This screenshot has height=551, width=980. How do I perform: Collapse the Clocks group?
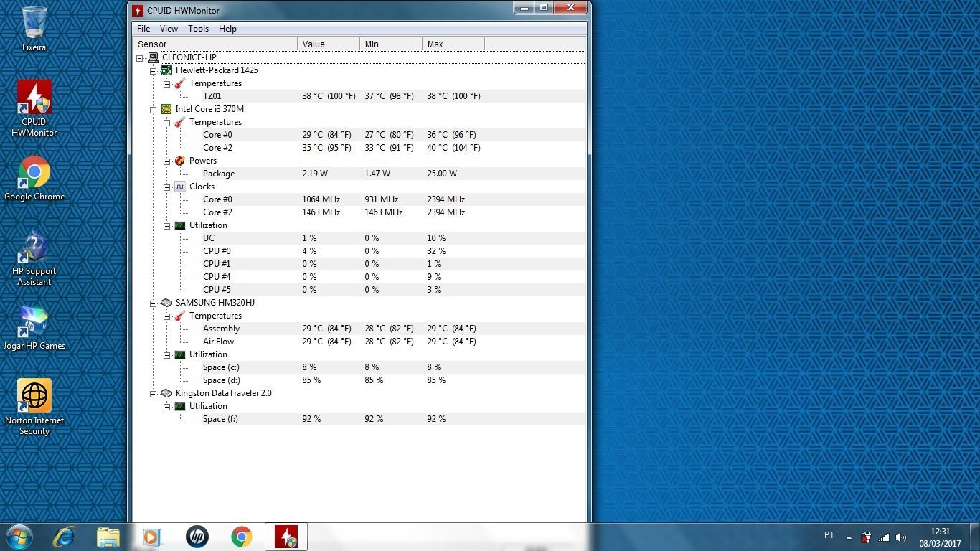(x=167, y=187)
